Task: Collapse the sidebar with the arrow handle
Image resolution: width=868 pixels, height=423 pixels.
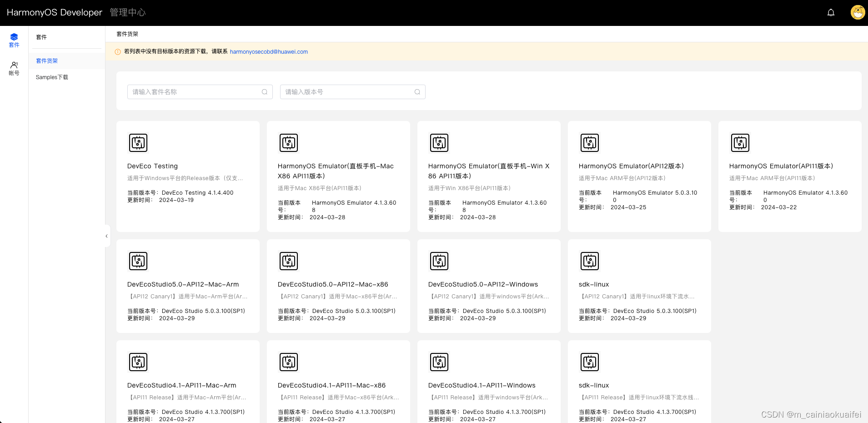Action: (x=107, y=236)
